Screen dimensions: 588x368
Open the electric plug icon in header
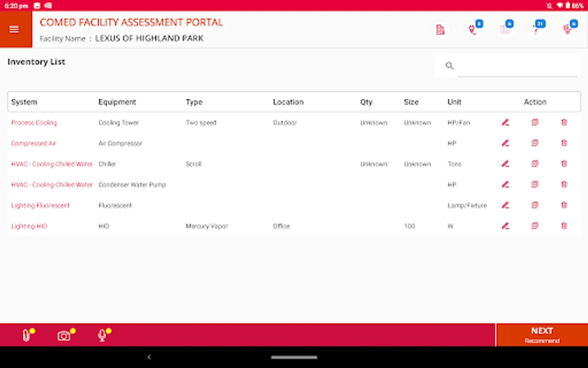click(472, 29)
